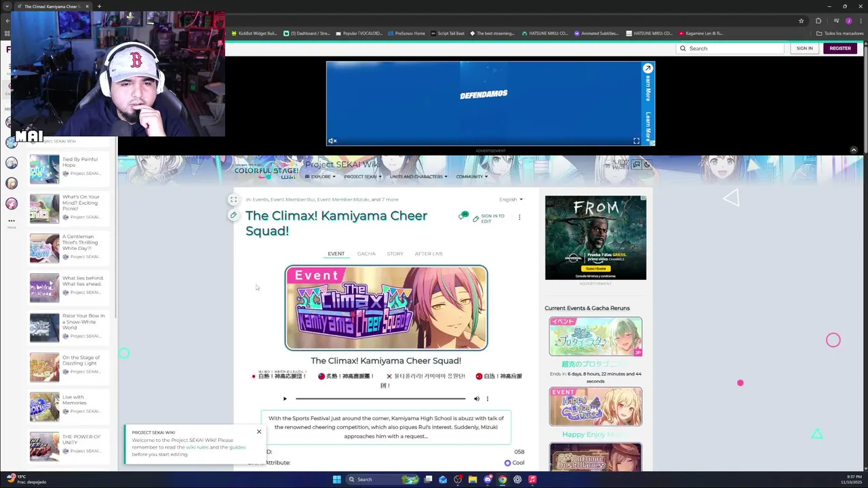Open the FROM series advertisement
868x488 pixels.
click(x=595, y=238)
